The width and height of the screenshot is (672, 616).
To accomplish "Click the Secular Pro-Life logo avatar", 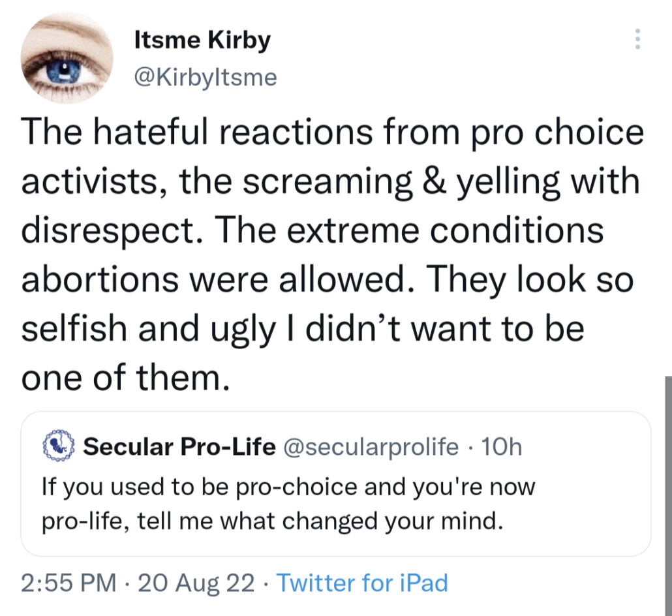I will [x=59, y=446].
